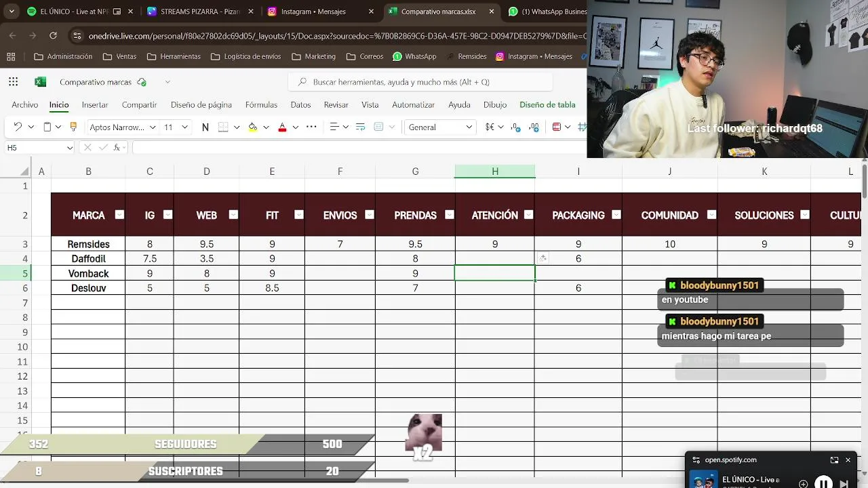Screen dimensions: 868x488
Task: Toggle wrap text icon
Action: pos(360,127)
